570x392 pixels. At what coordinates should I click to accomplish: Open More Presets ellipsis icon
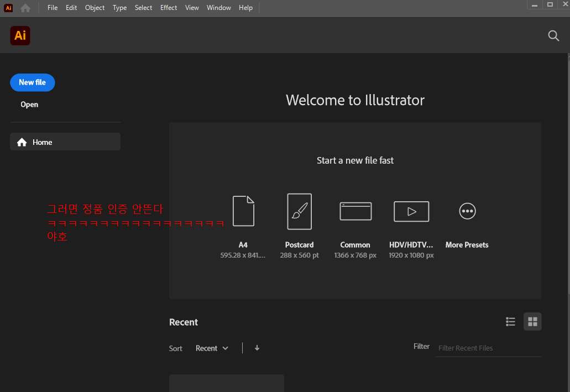pos(467,211)
